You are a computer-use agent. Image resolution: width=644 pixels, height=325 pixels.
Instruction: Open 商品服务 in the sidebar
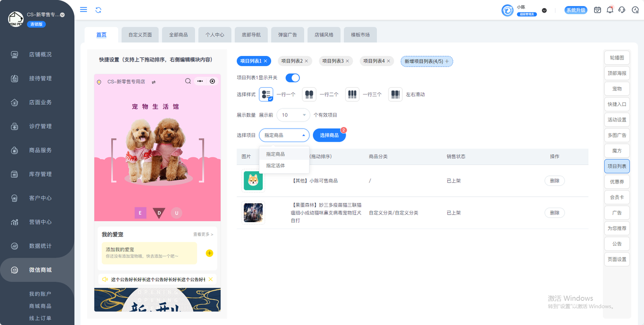40,150
